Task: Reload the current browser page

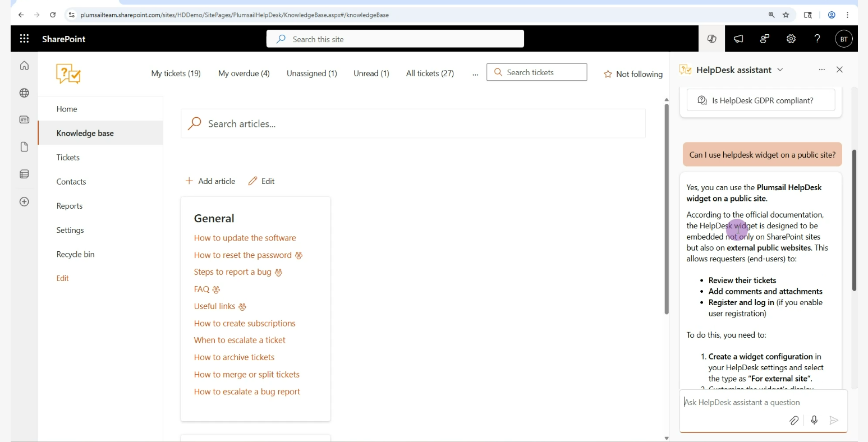Action: [53, 15]
